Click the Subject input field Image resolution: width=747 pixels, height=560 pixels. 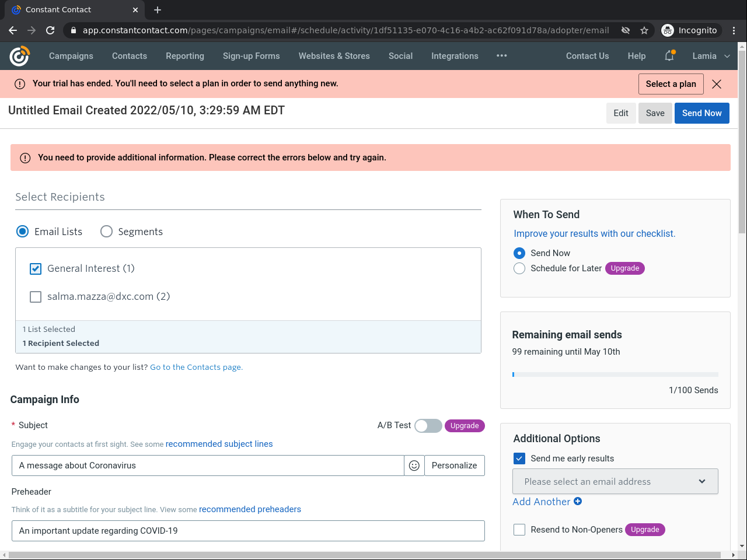[208, 466]
